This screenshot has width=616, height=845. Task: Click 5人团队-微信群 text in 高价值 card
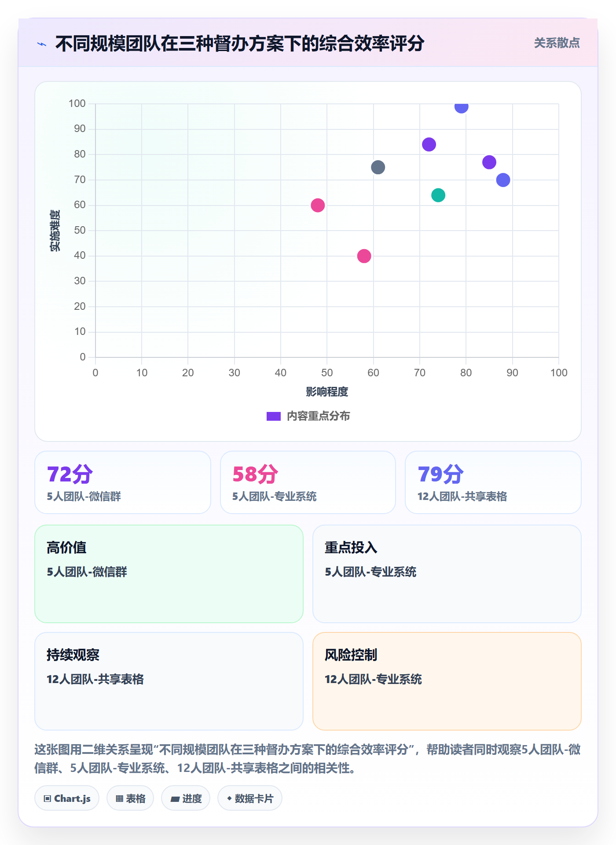pos(87,572)
